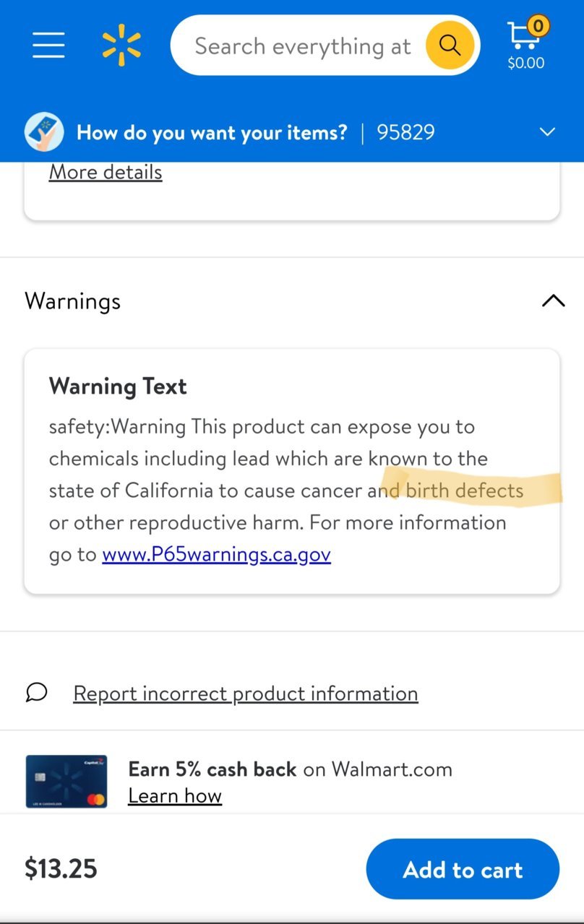Tap How do you want your items
Screen dimensions: 584x924
pyautogui.click(x=212, y=132)
